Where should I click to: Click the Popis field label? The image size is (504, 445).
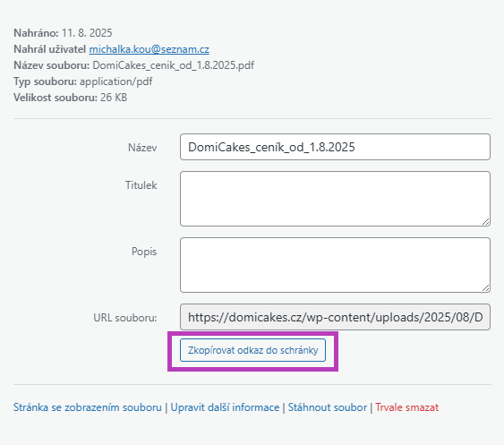144,252
